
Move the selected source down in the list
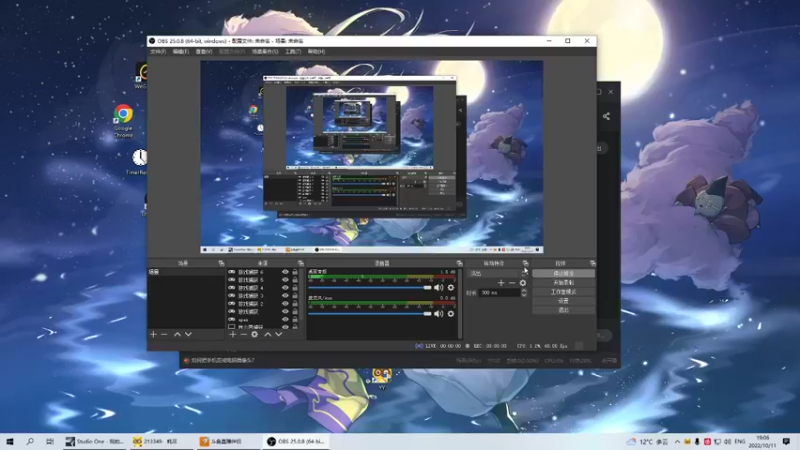pyautogui.click(x=279, y=334)
